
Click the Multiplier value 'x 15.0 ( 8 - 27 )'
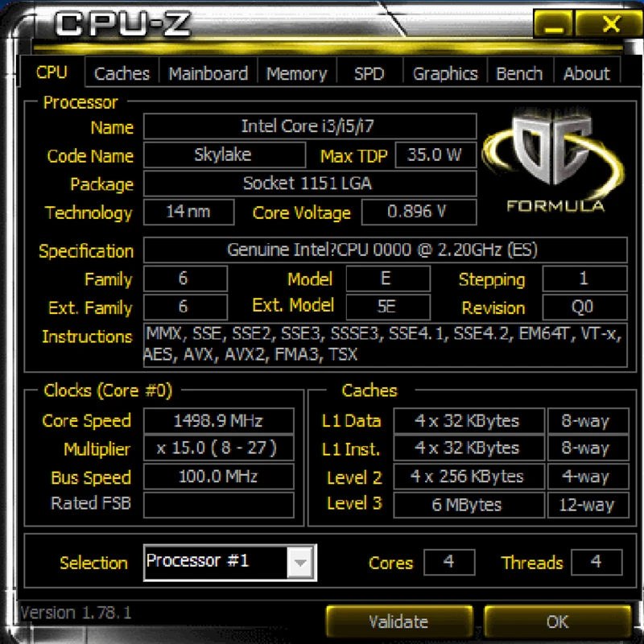click(219, 448)
